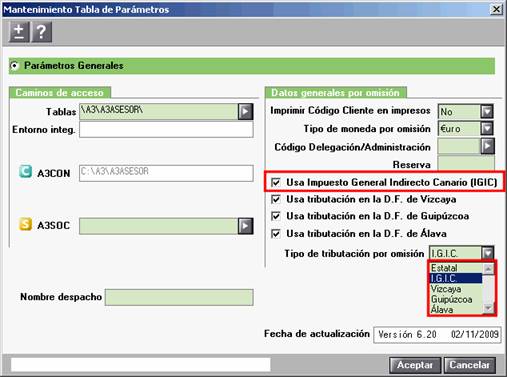Click the A3SOC path field
Image resolution: width=507 pixels, height=377 pixels.
coord(159,226)
